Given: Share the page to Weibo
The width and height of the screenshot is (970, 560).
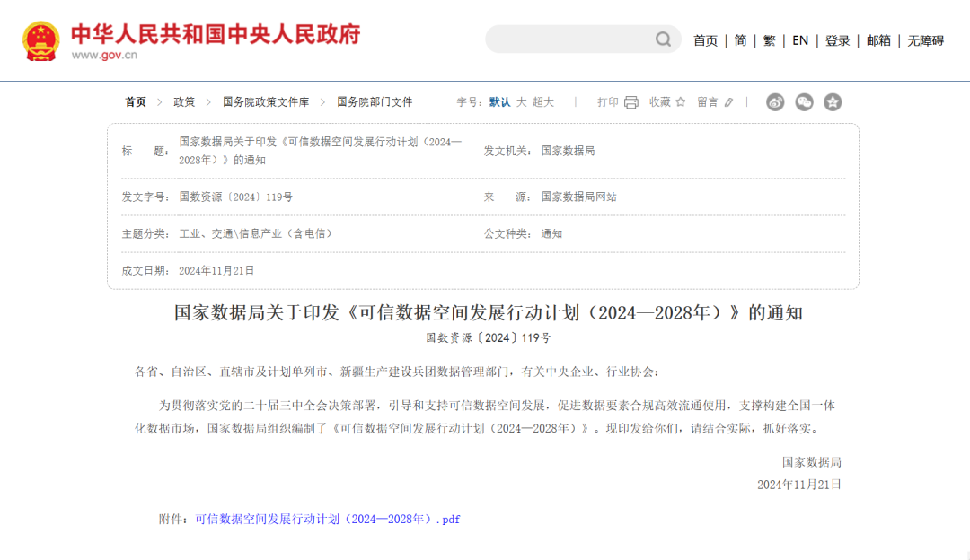Looking at the screenshot, I should click(775, 102).
